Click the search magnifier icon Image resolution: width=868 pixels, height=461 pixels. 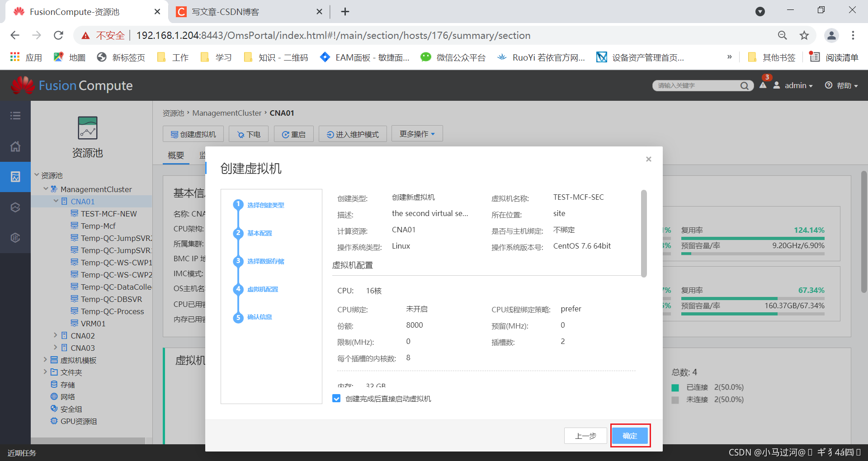tap(744, 85)
